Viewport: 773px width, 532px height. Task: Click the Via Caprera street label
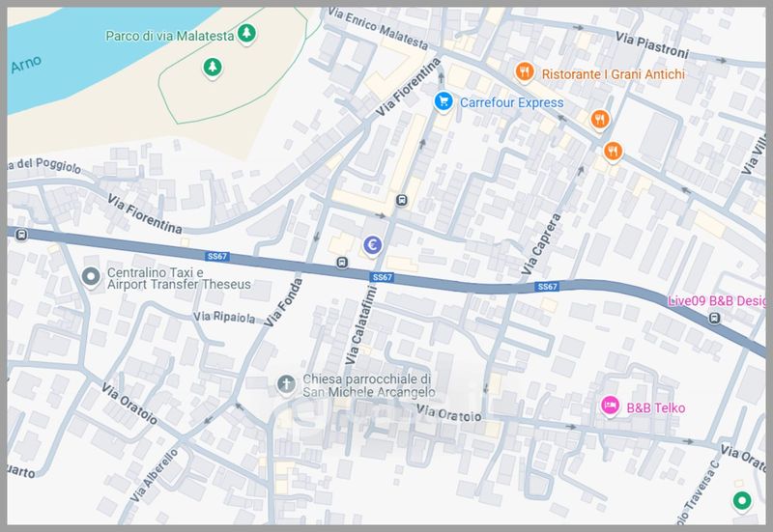tap(541, 244)
